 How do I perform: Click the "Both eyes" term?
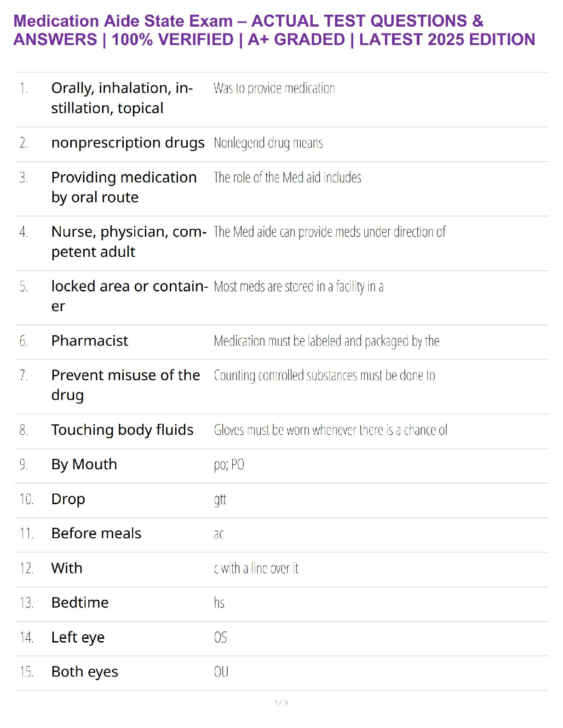pyautogui.click(x=85, y=672)
